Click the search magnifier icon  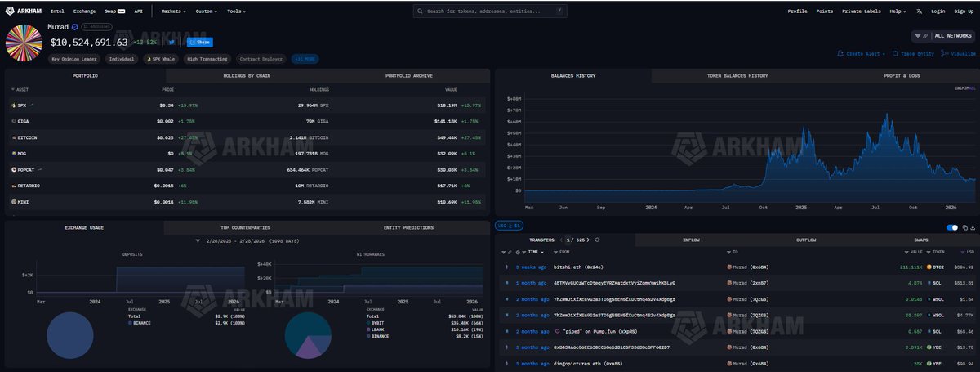pos(420,11)
